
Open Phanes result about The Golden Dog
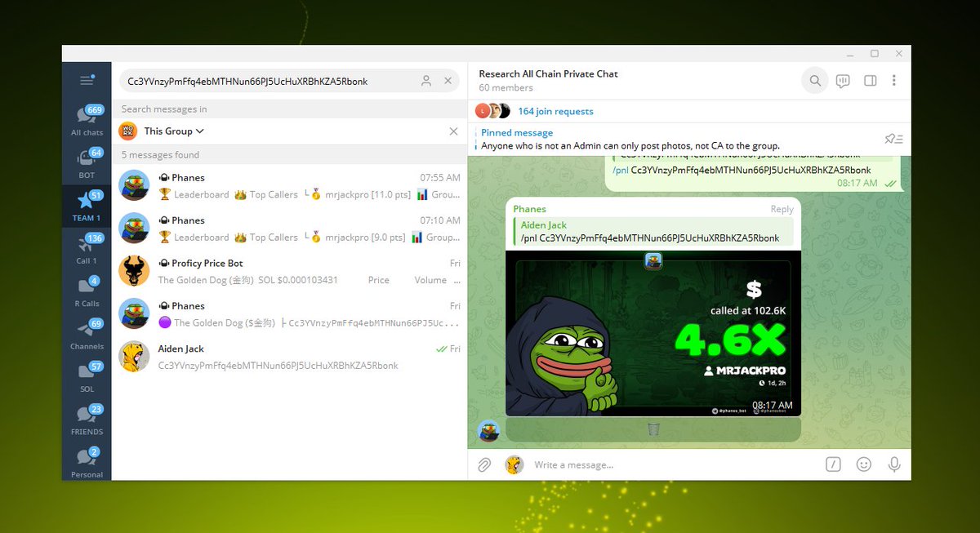coord(289,314)
